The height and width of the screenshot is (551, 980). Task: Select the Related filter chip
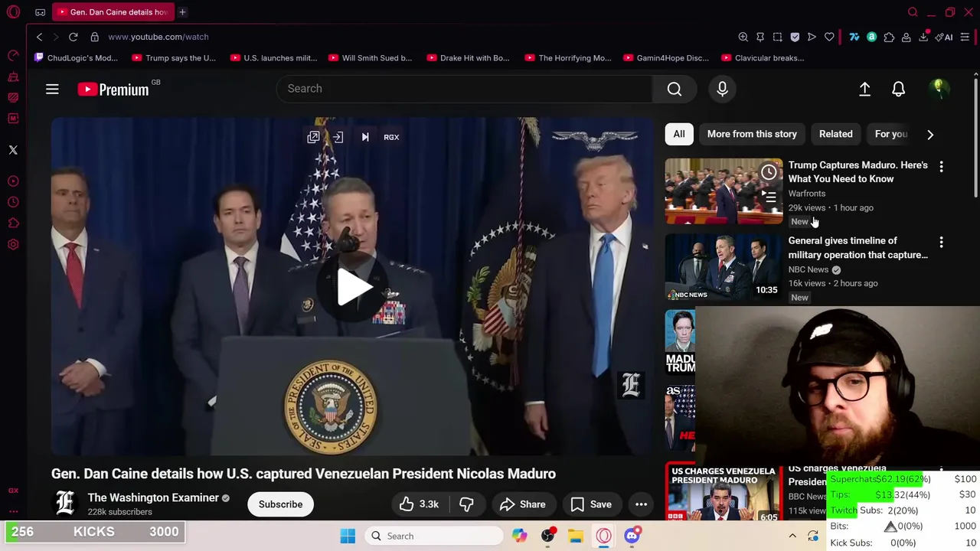tap(835, 134)
